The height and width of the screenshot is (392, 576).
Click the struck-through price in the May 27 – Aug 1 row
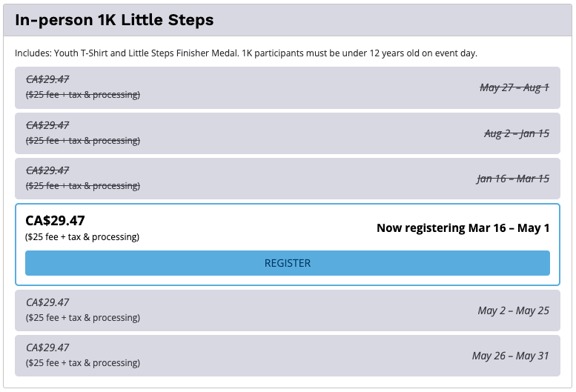tap(47, 79)
